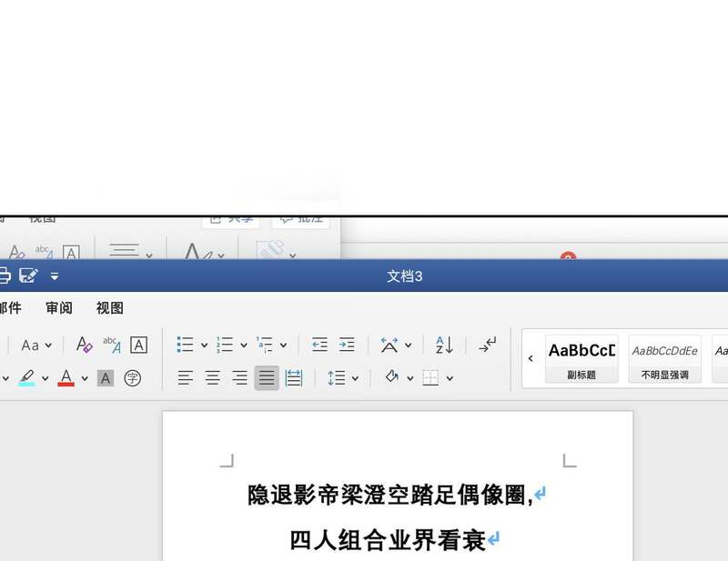728x561 pixels.
Task: Apply the 不明显强调 style
Action: (664, 358)
